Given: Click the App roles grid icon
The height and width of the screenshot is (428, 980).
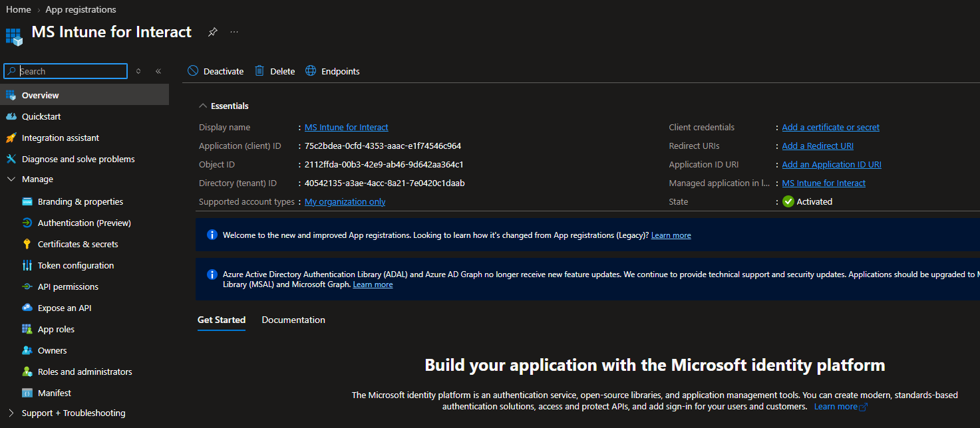Looking at the screenshot, I should pyautogui.click(x=27, y=329).
